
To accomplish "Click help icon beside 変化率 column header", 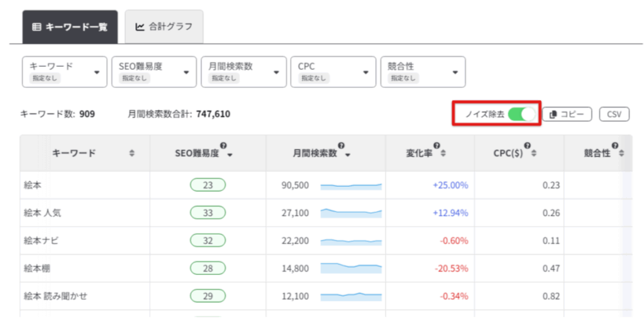I will 436,146.
